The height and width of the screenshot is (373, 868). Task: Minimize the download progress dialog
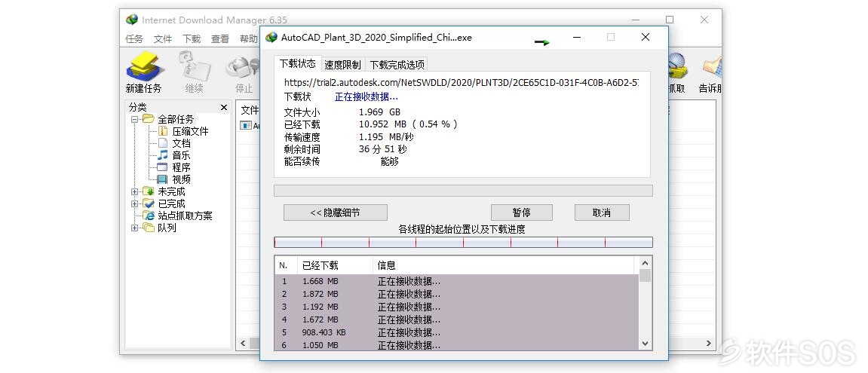pos(577,38)
